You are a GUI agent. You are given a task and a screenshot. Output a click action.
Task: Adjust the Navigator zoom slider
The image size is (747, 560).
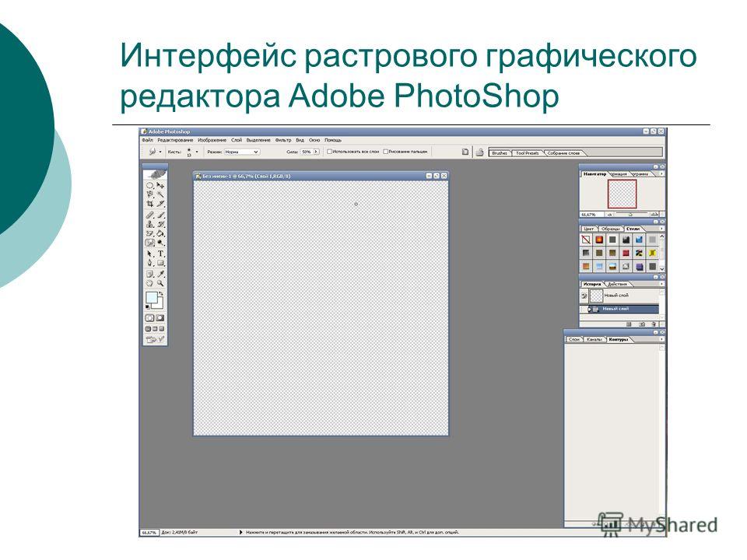pos(631,215)
